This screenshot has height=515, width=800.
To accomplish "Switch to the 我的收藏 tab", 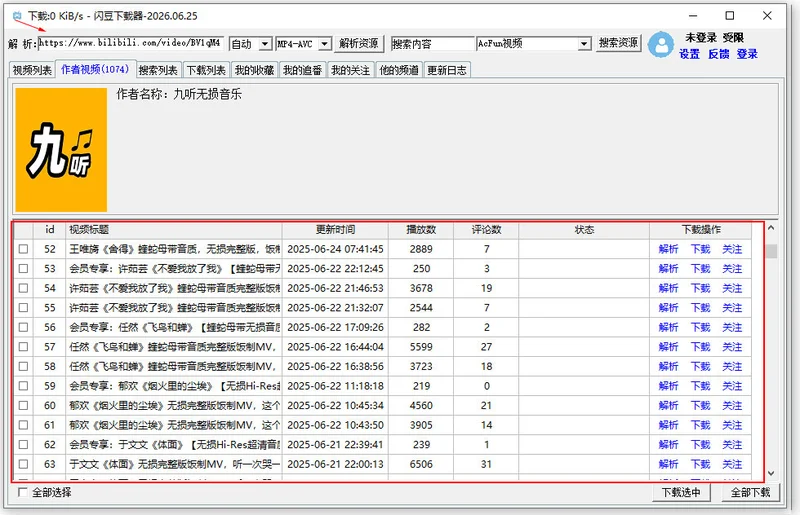I will click(x=254, y=70).
